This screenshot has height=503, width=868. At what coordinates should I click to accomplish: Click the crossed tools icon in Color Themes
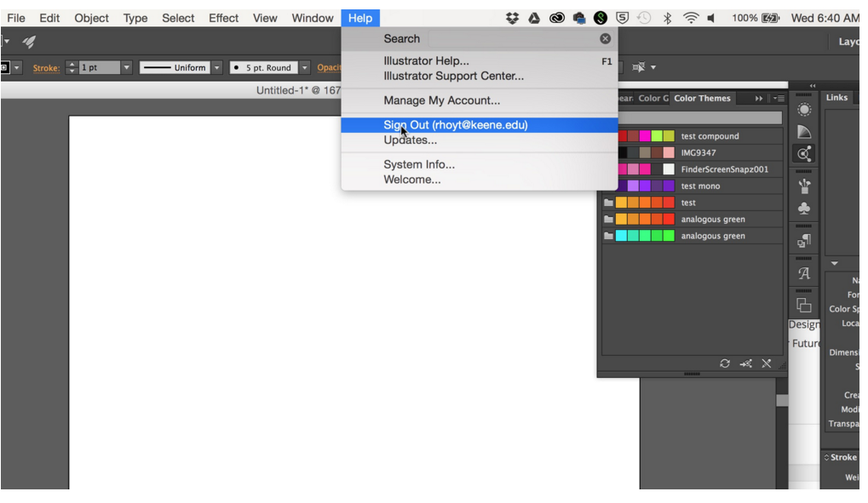pos(766,363)
